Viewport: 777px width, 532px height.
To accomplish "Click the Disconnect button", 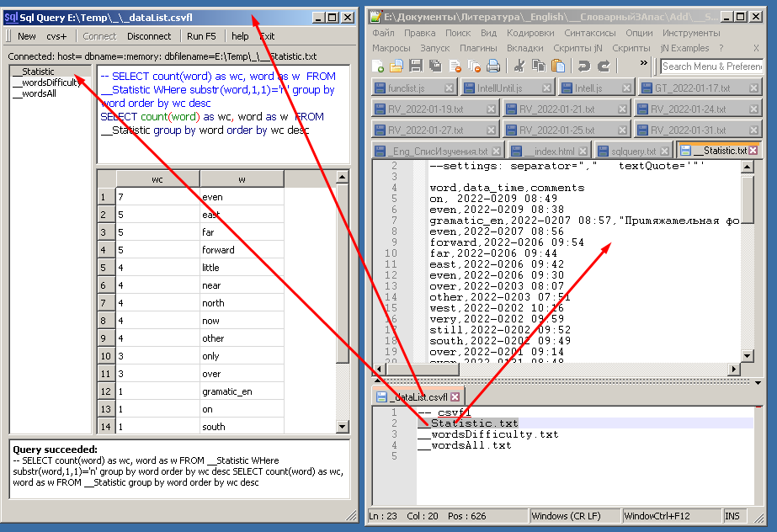I will pyautogui.click(x=149, y=36).
